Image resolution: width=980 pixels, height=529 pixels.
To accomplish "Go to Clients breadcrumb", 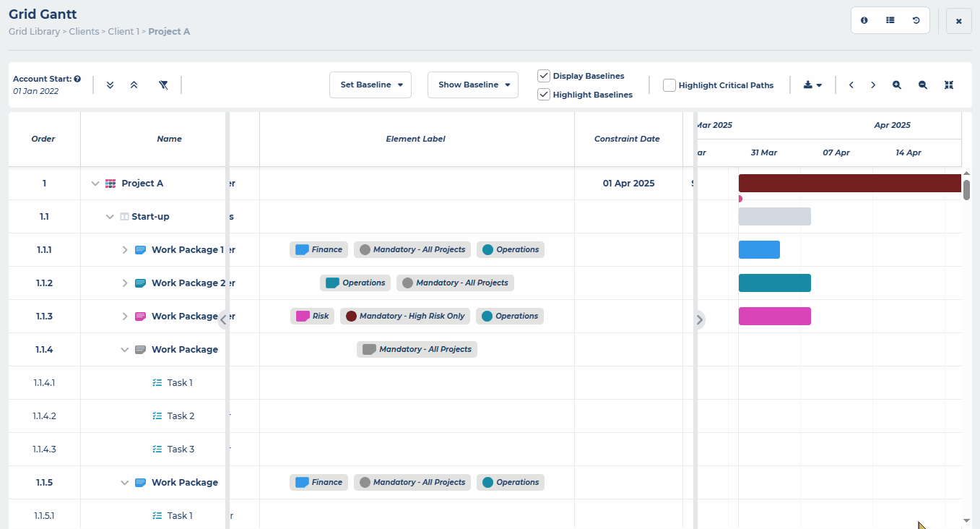I will click(84, 32).
